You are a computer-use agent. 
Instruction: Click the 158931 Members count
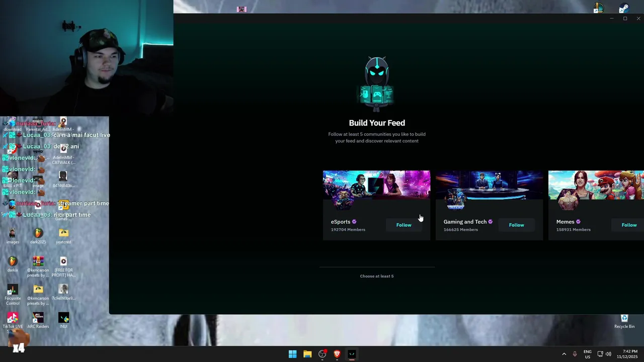tap(574, 230)
